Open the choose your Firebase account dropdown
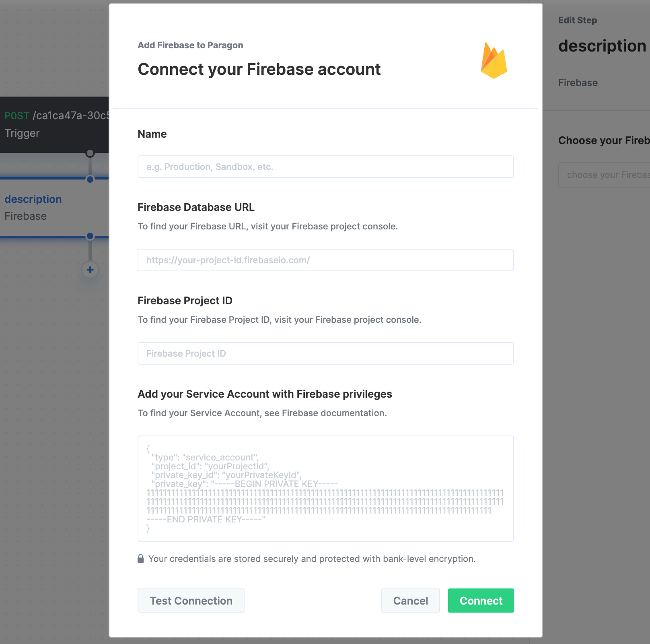 (604, 175)
